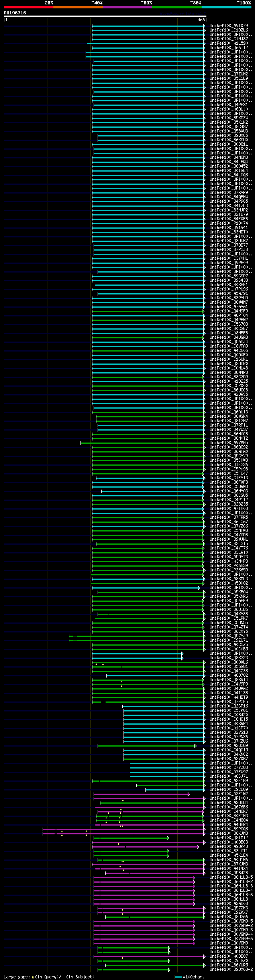Screen dimensions: 255x980
Task: Select the white query sequence bar
Action: tap(105, 16)
